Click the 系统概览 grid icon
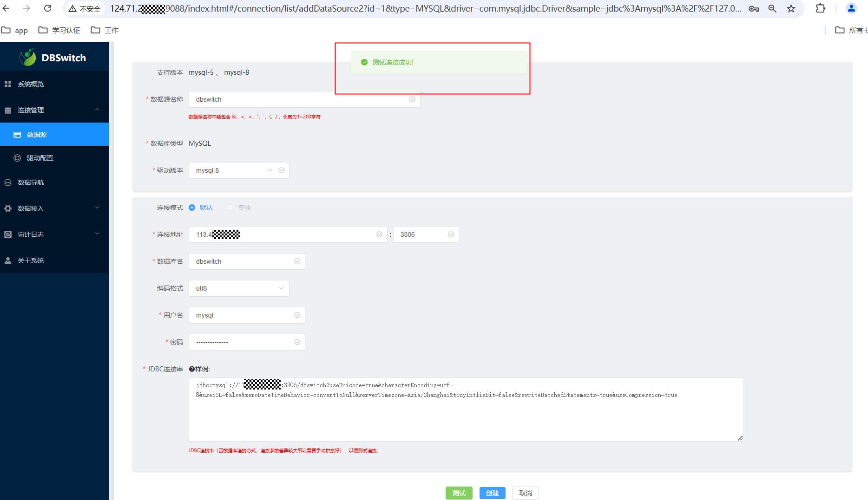Viewport: 868px width, 500px height. [8, 84]
